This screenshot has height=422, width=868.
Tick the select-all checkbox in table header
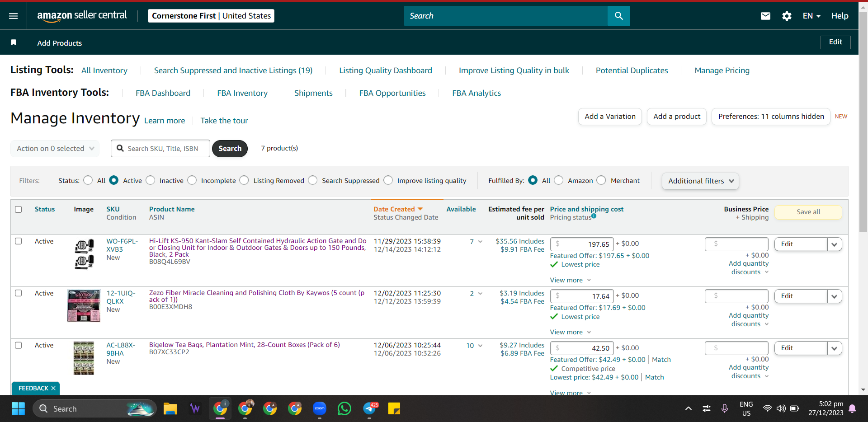(19, 209)
